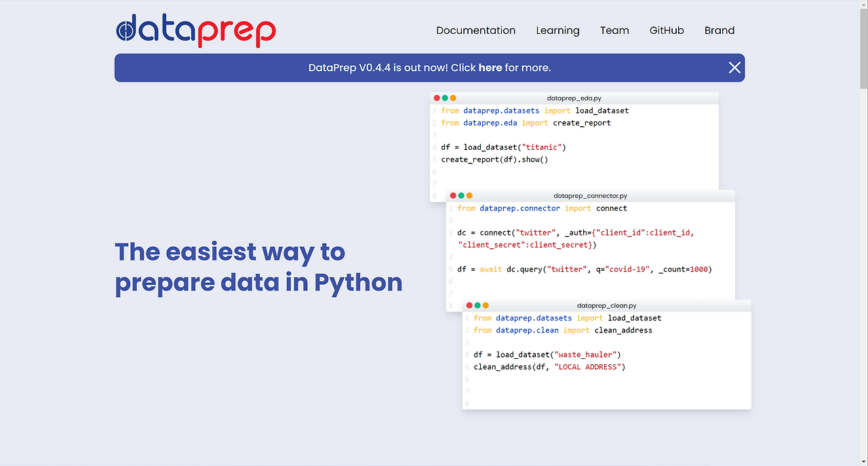Viewport: 868px width, 466px height.
Task: Click the 'df = load_dataset("titanic")' line
Action: (x=503, y=147)
